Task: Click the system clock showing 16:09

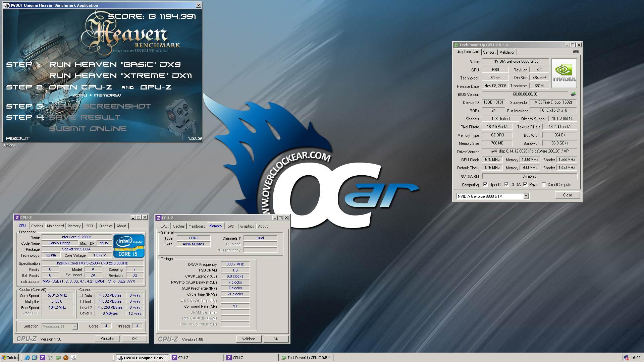Action: pos(636,358)
